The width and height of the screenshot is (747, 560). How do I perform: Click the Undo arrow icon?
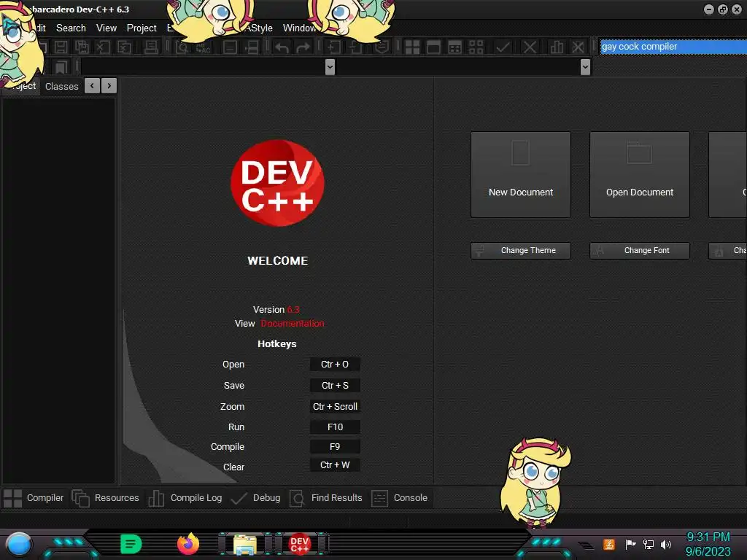click(282, 47)
